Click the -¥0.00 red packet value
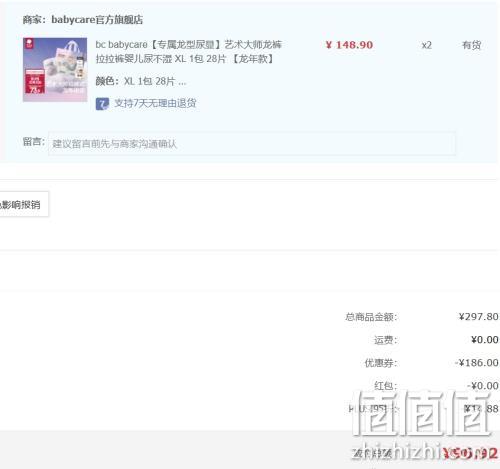The width and height of the screenshot is (500, 469). 483,386
